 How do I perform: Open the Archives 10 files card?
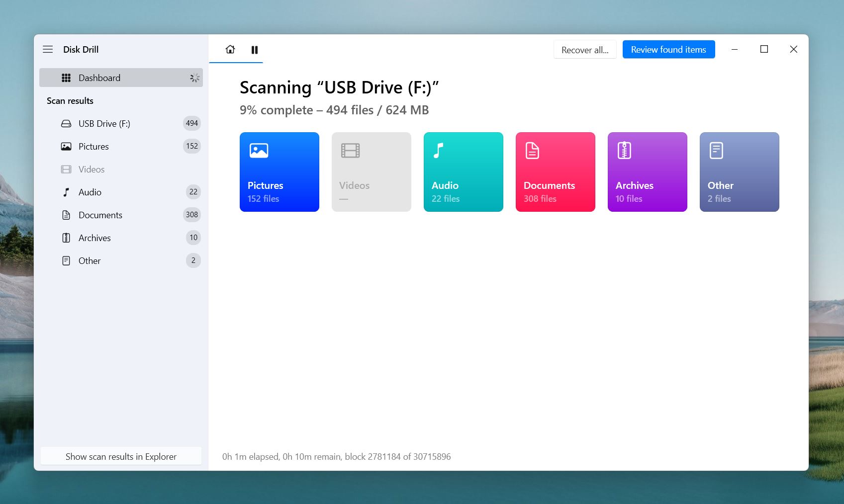(648, 172)
